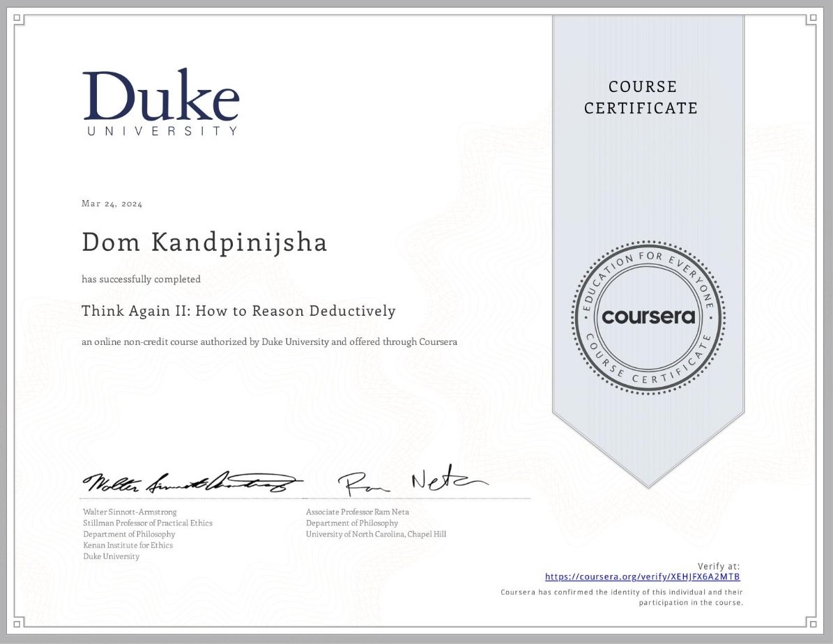
Task: Select Stillman Professor of Practical Ethics text
Action: [148, 523]
